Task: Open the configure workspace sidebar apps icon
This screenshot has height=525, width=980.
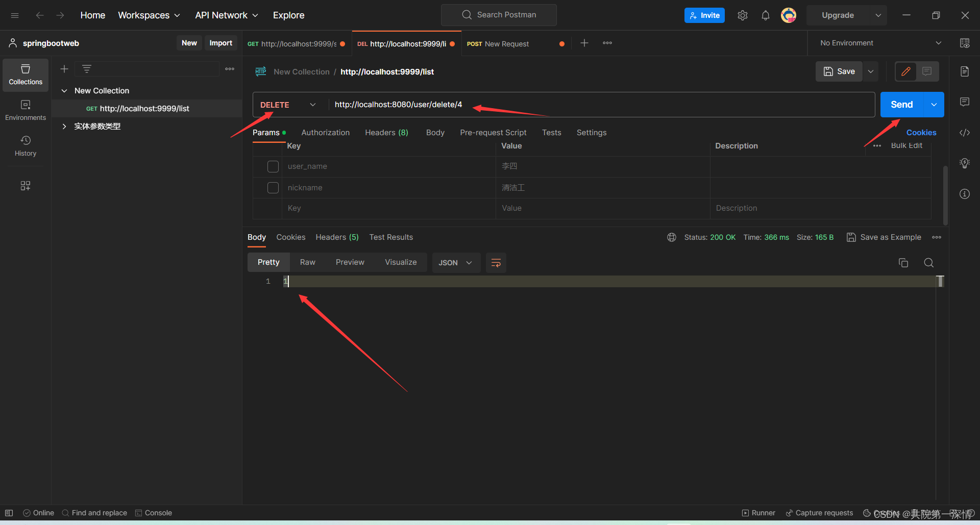Action: 26,186
